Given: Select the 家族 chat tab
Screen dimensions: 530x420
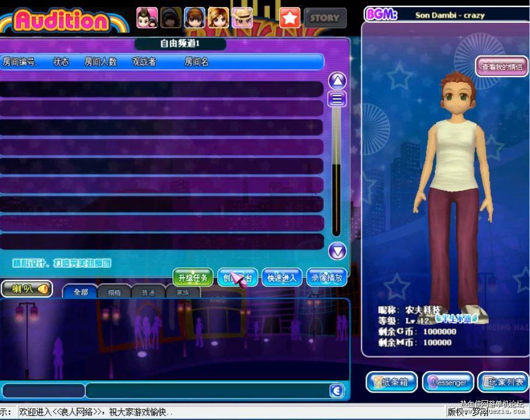Looking at the screenshot, I should click(x=183, y=292).
